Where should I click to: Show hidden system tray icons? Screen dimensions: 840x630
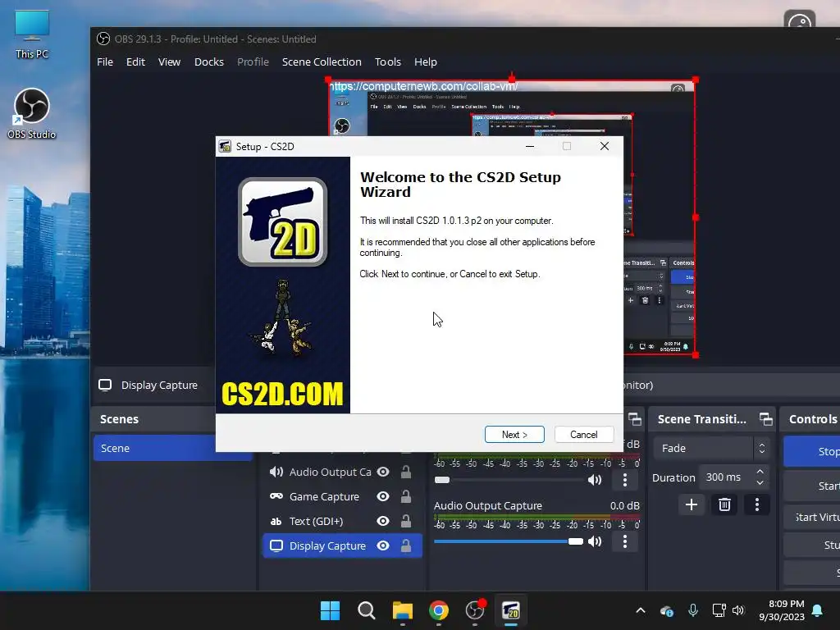(x=641, y=610)
